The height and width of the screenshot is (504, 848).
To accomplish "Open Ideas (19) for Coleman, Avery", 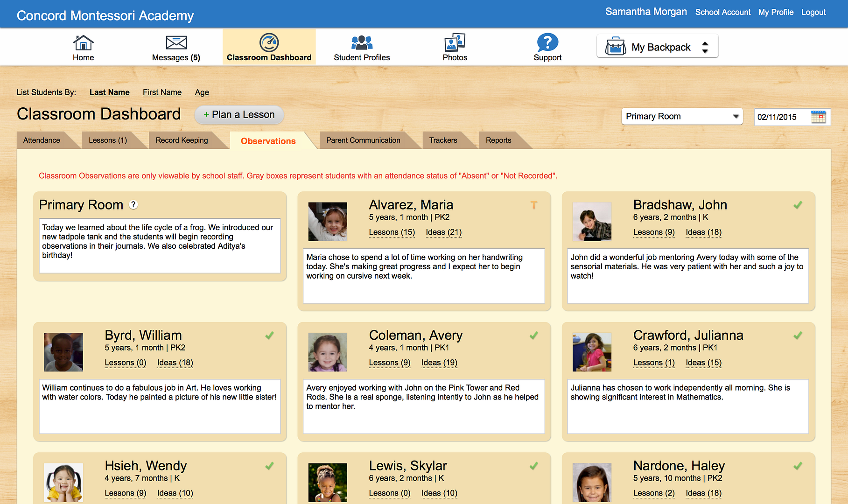I will (x=439, y=363).
